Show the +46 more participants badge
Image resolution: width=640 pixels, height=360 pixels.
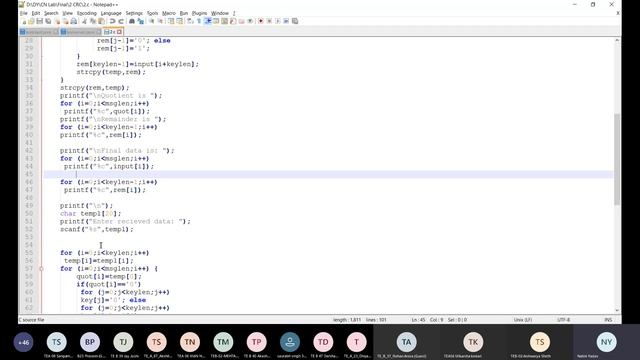click(x=23, y=342)
